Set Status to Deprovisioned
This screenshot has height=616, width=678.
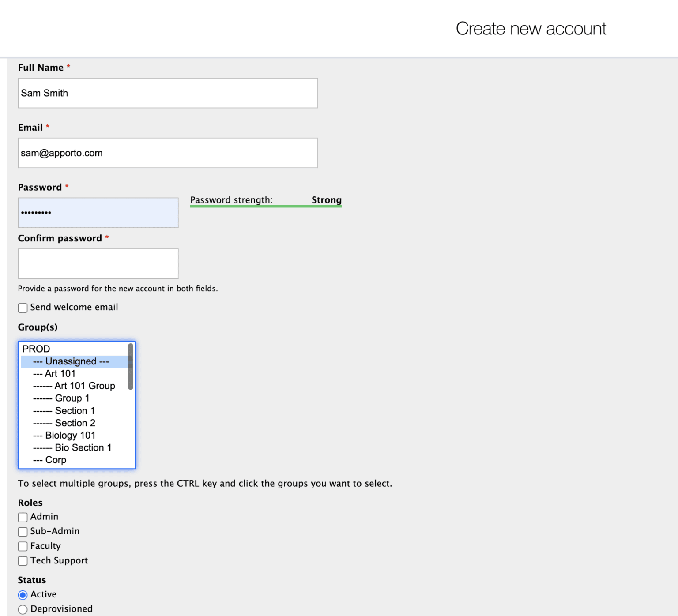pyautogui.click(x=23, y=609)
